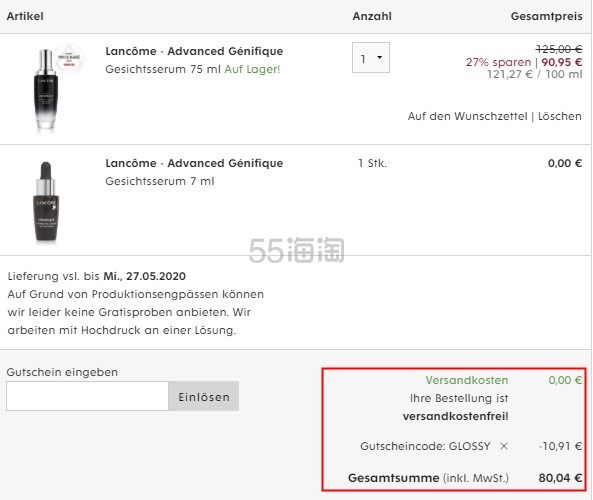The width and height of the screenshot is (593, 500).
Task: Click the Gesamtpreis column header
Action: 546,16
